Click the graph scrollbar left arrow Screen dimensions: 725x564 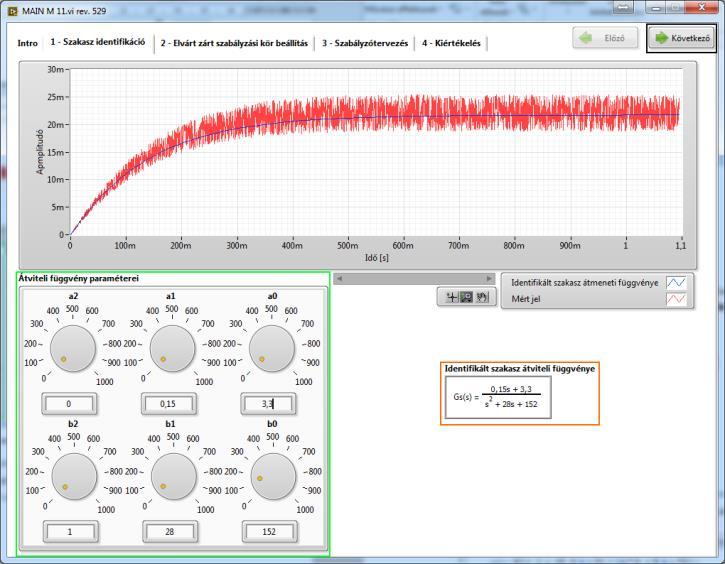coord(339,278)
